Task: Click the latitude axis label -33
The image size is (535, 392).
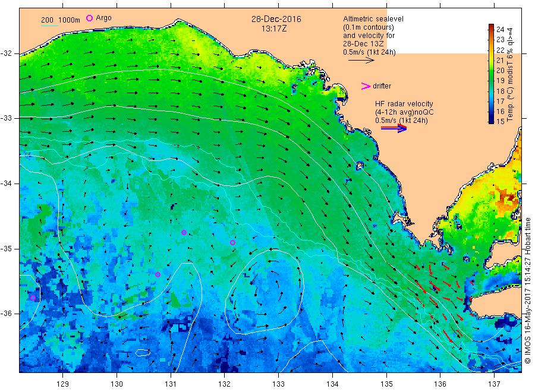Action: coord(6,118)
